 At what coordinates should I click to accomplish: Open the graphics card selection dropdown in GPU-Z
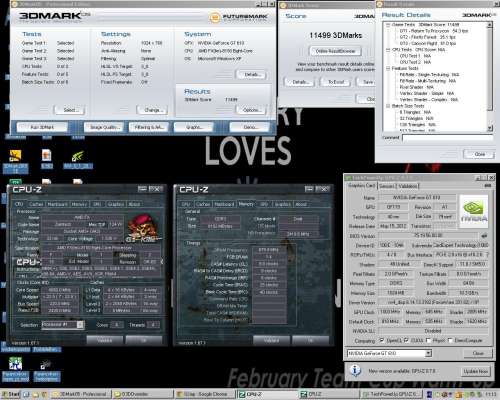(x=429, y=353)
